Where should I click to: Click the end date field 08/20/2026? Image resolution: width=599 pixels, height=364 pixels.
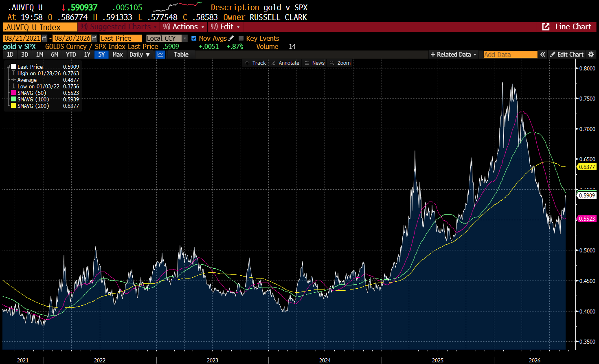tap(72, 38)
